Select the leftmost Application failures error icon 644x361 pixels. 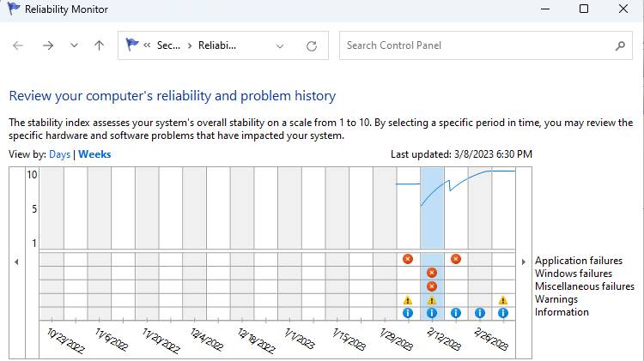408,259
